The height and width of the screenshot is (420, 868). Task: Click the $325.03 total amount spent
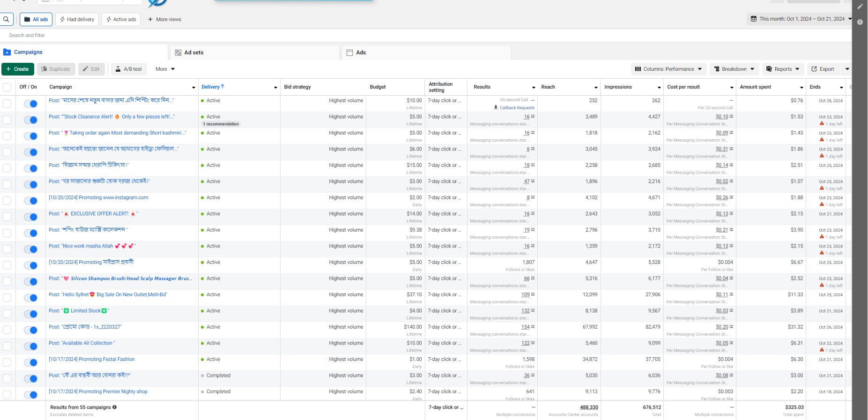coord(794,407)
